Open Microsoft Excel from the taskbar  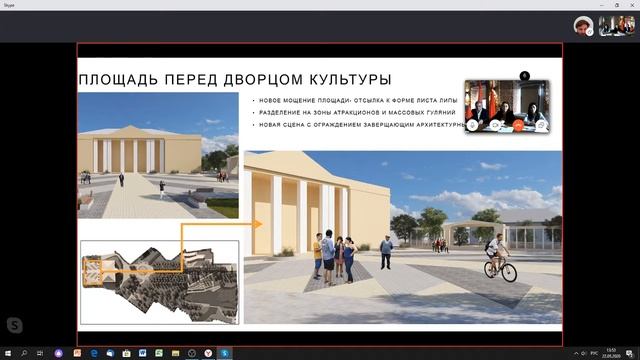pos(159,353)
